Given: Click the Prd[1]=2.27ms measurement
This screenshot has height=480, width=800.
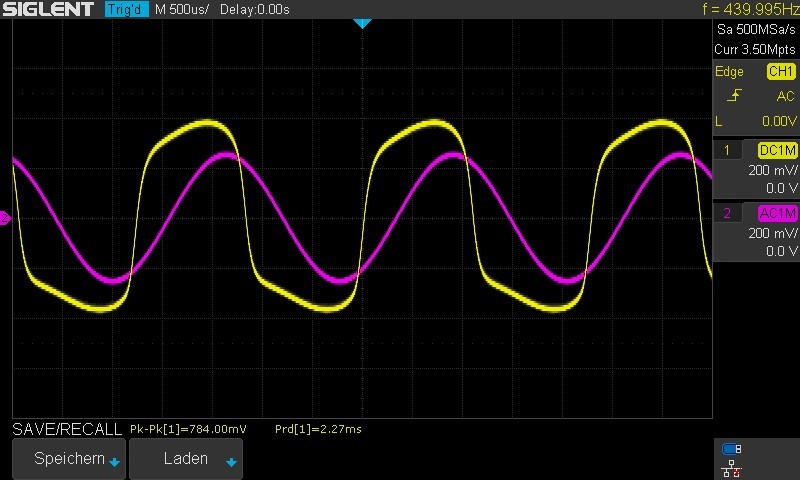Looking at the screenshot, I should pyautogui.click(x=318, y=429).
